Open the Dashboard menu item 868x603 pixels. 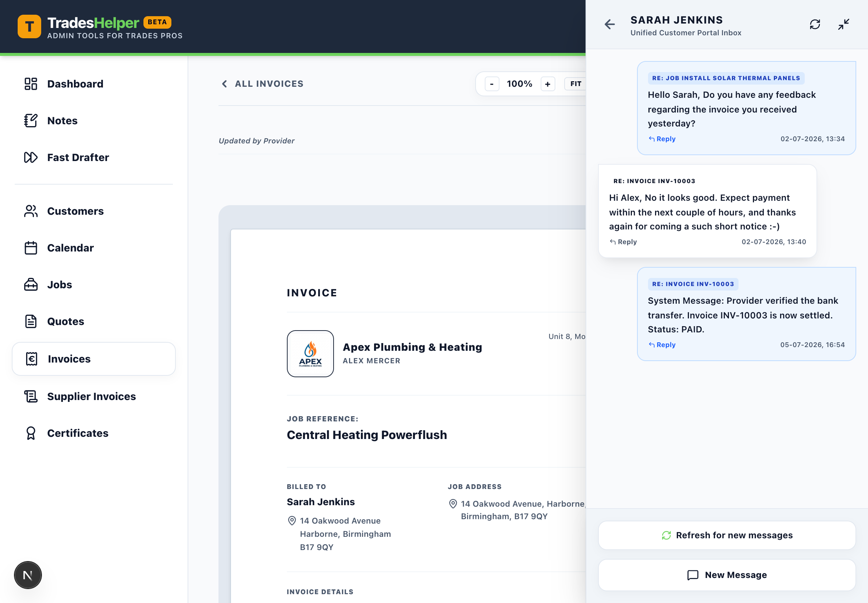tap(94, 84)
